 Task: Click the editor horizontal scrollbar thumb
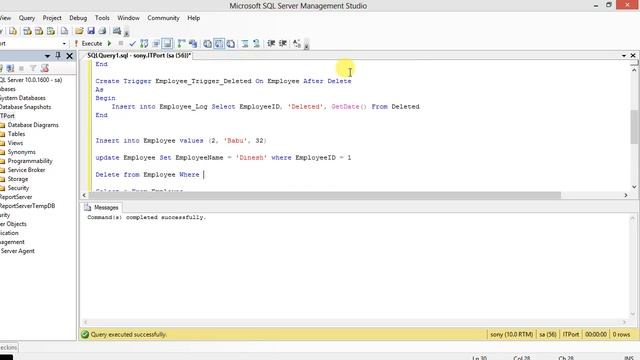324,195
